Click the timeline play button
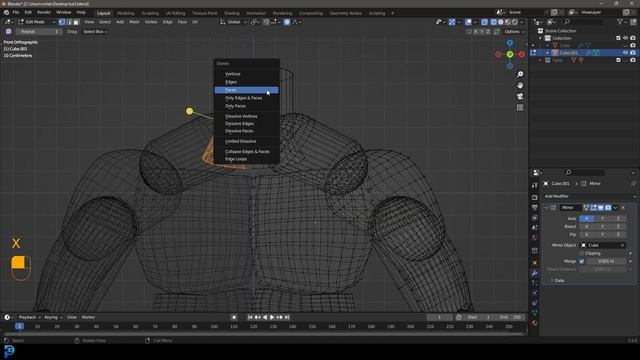 tap(272, 317)
